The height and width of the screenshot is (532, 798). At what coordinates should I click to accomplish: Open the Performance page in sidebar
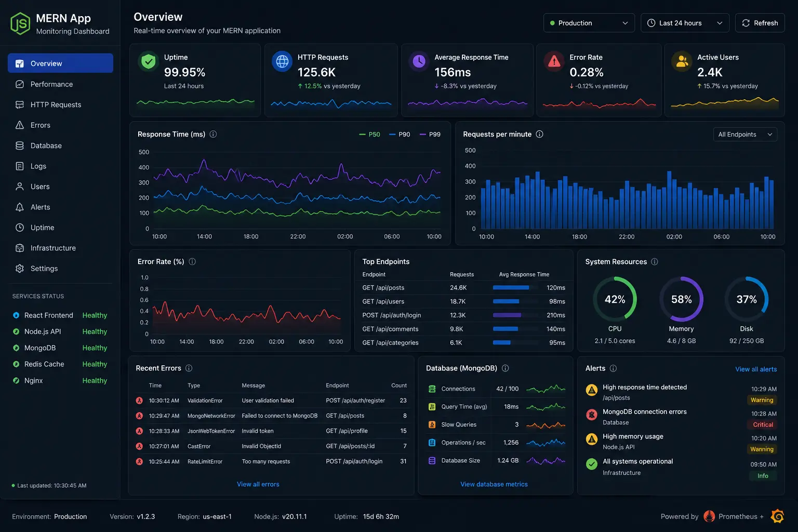tap(60, 84)
